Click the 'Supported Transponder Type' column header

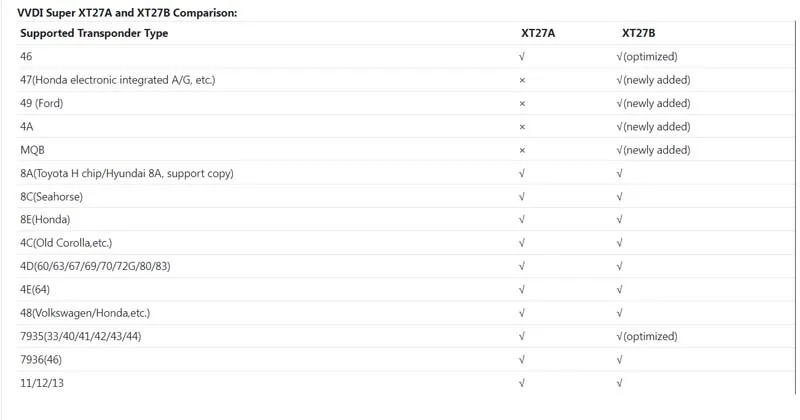(x=94, y=33)
